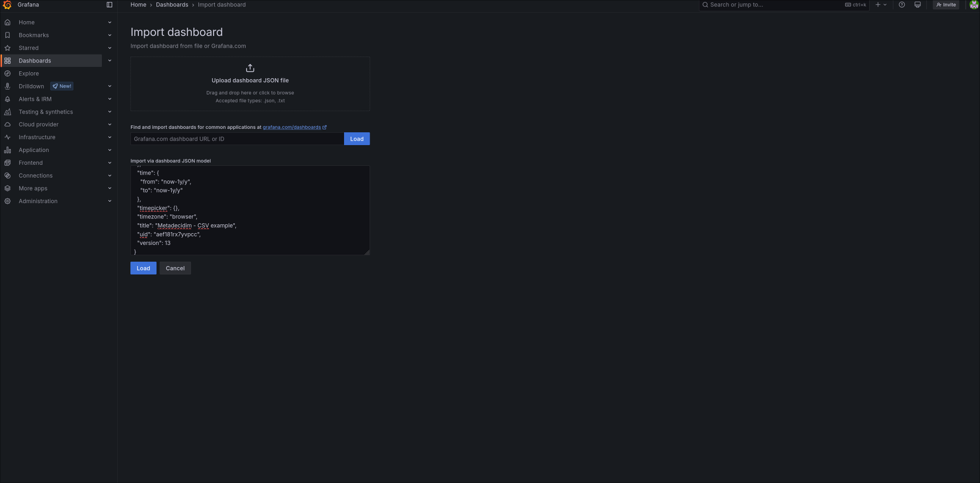Select the Drilldown microphone icon
This screenshot has height=483, width=980.
point(7,86)
